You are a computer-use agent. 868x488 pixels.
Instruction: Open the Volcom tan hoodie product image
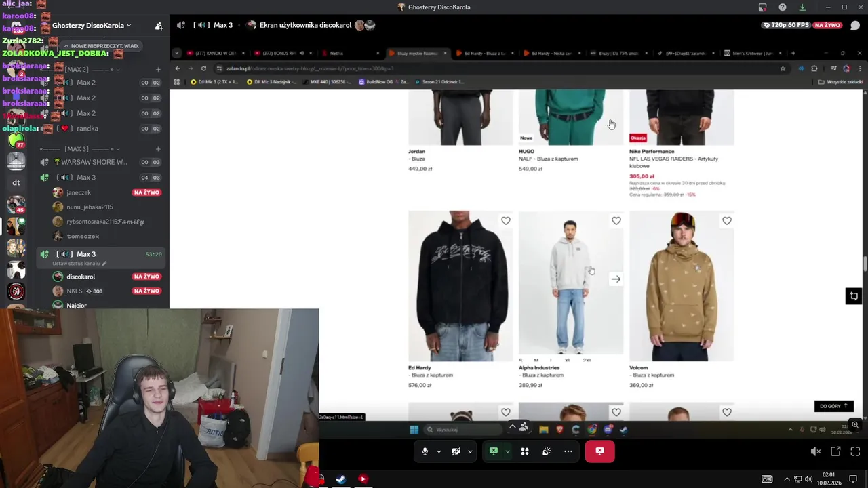click(682, 285)
